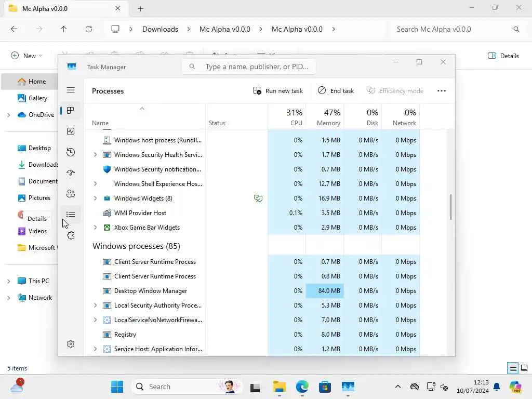Expand Windows Widgets (8) process group
This screenshot has width=532, height=399.
(96, 198)
